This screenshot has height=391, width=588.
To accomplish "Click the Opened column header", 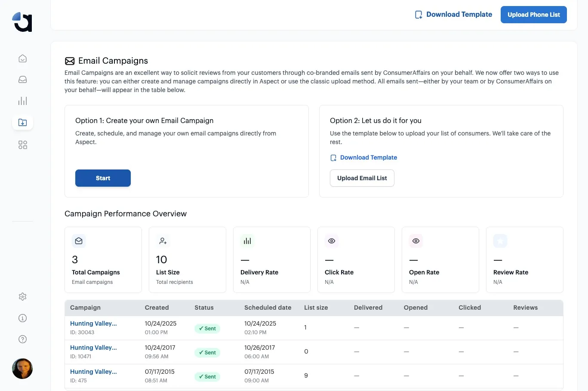I will tap(416, 308).
